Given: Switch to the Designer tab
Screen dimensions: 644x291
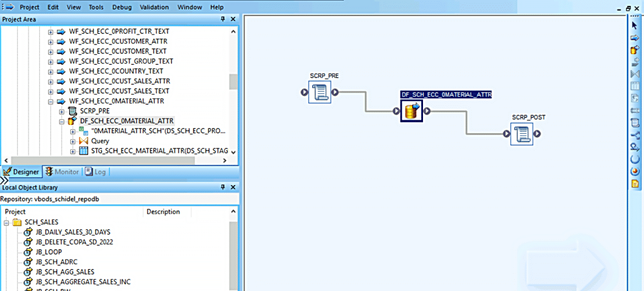Looking at the screenshot, I should (x=21, y=172).
